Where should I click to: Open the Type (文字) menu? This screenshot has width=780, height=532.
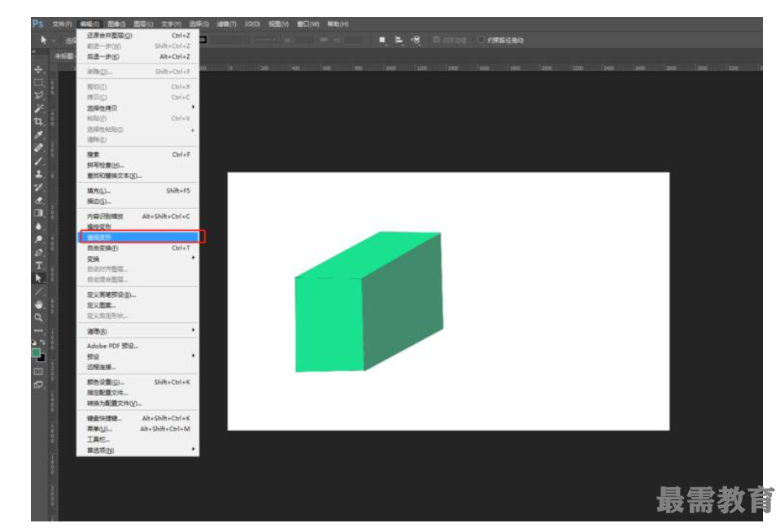[171, 24]
